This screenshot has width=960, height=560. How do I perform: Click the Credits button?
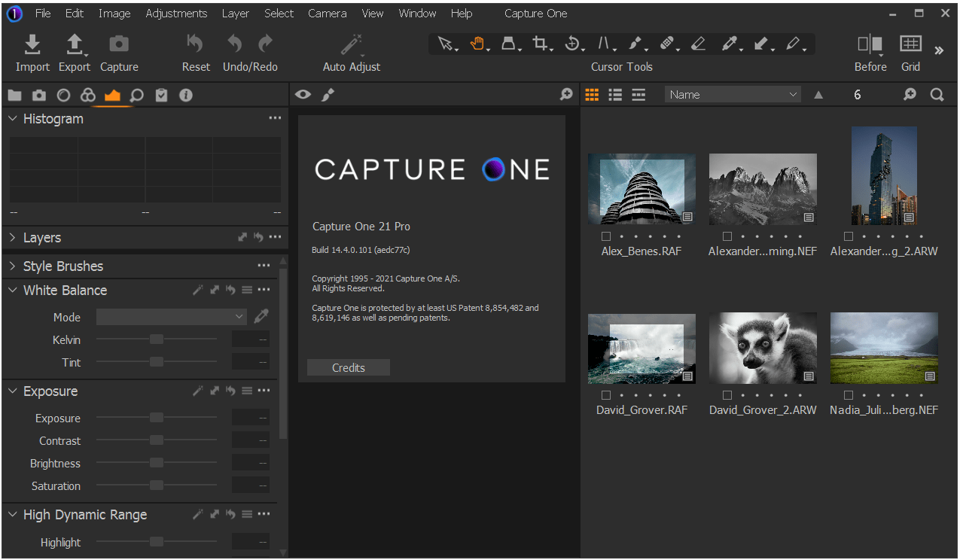(348, 368)
